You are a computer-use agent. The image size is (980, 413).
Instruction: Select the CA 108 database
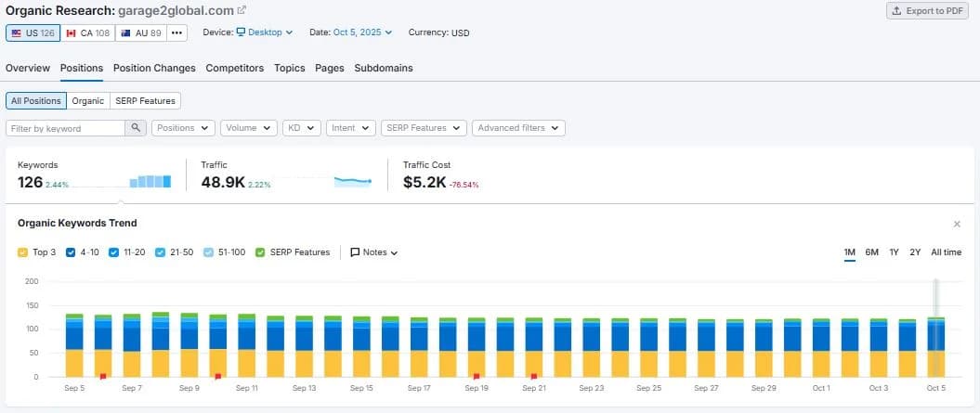point(87,32)
